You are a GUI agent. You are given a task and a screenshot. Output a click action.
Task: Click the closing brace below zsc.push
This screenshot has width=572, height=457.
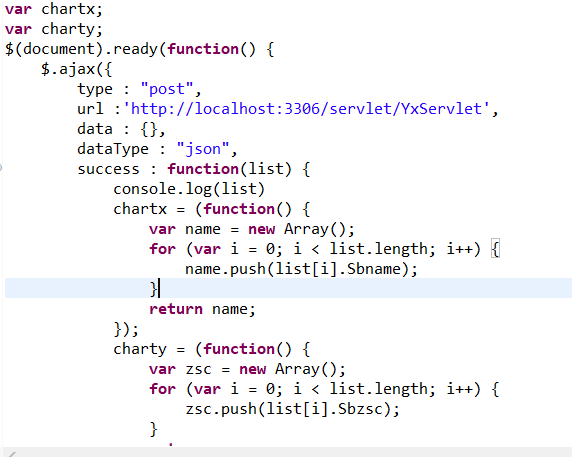154,429
